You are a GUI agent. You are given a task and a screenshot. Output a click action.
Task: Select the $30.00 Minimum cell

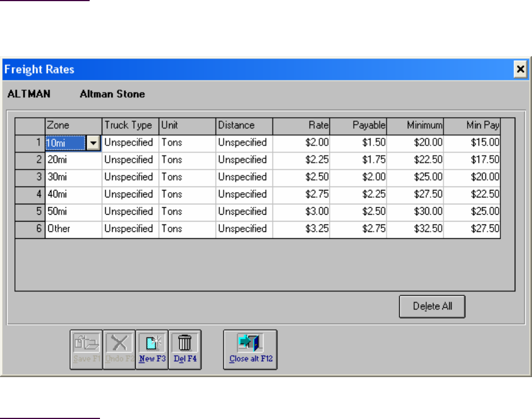pos(415,211)
